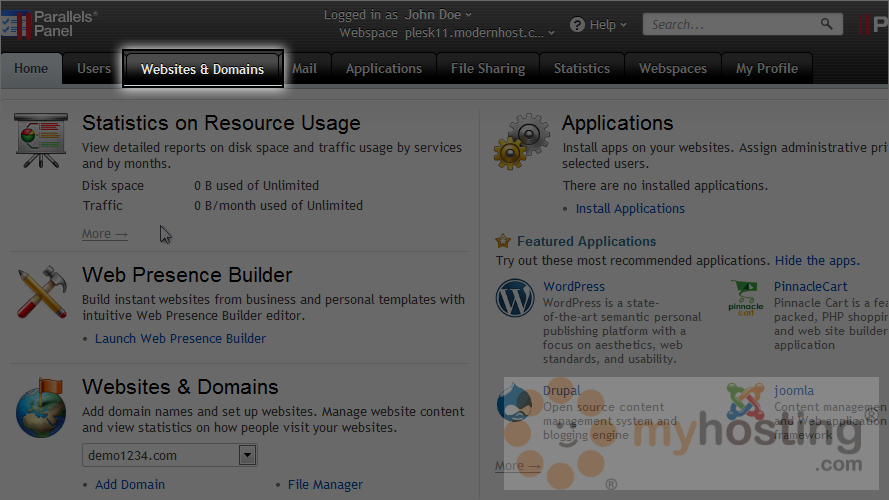889x500 pixels.
Task: Click '0 B used of Unlimited' disk value
Action: pos(256,185)
